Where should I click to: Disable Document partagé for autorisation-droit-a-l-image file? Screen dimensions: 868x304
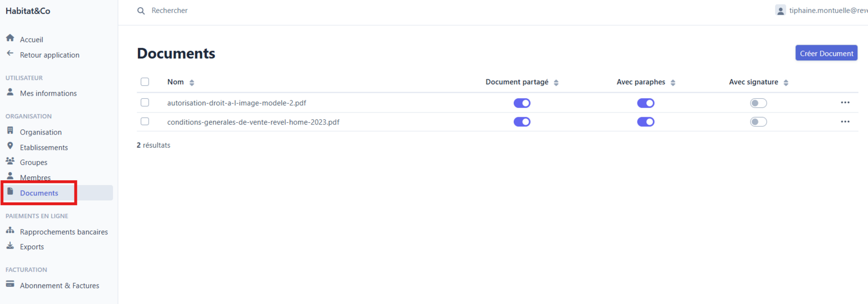click(522, 103)
